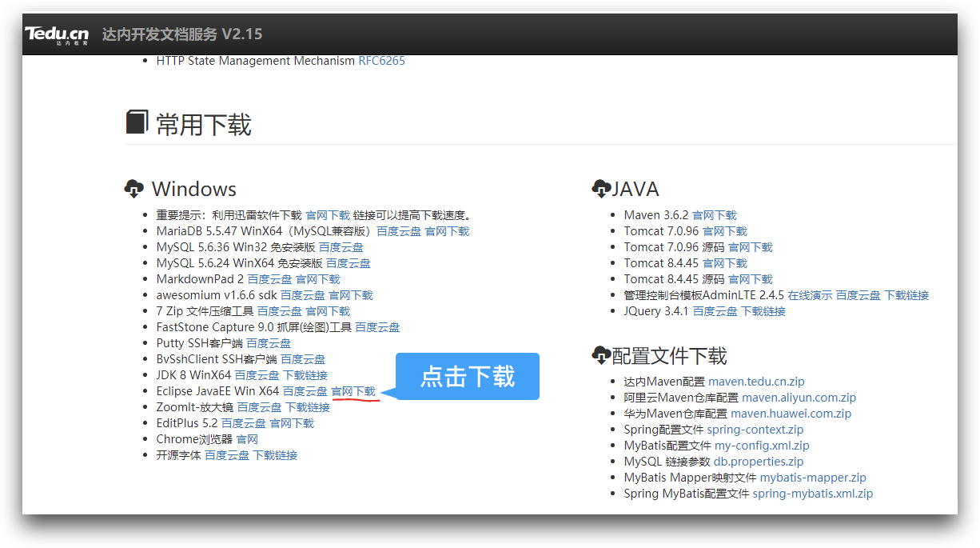Click the JAVA section heading text

pyautogui.click(x=635, y=189)
